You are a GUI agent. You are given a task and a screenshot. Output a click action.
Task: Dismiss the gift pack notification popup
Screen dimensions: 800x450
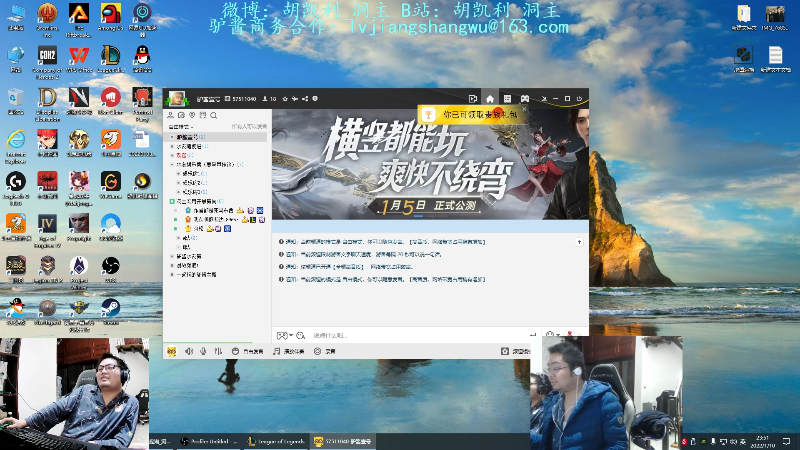pyautogui.click(x=523, y=109)
